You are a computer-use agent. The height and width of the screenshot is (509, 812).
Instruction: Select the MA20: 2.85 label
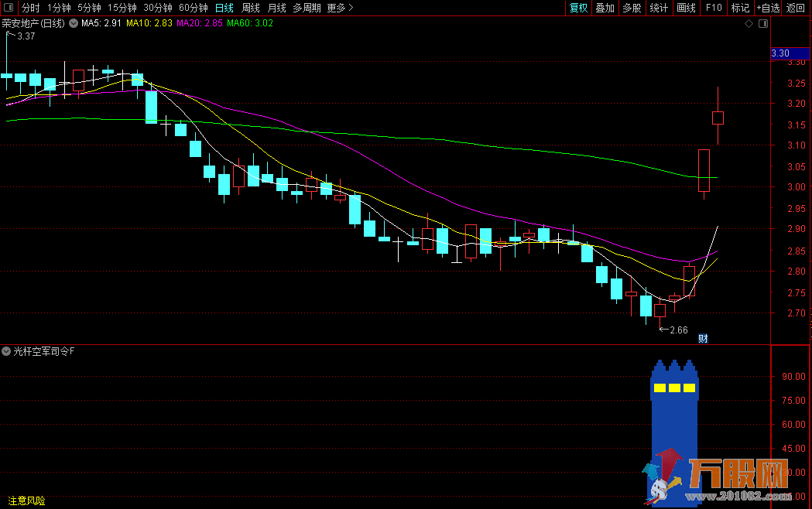tap(200, 23)
